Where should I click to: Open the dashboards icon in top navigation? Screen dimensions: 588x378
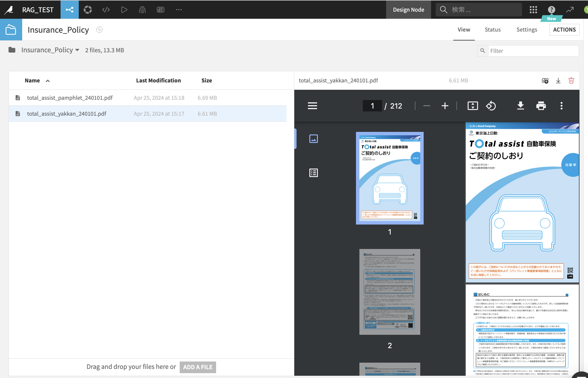[x=160, y=10]
